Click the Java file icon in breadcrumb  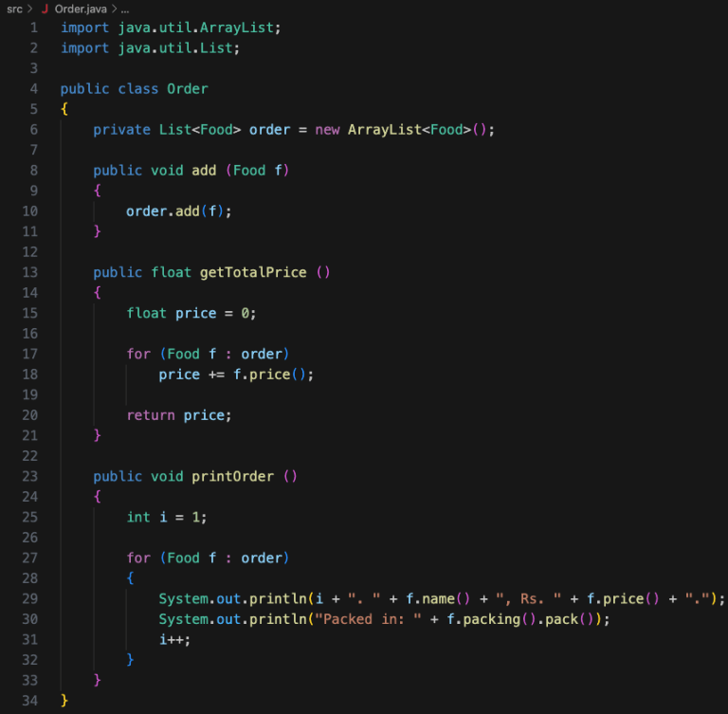pos(45,9)
